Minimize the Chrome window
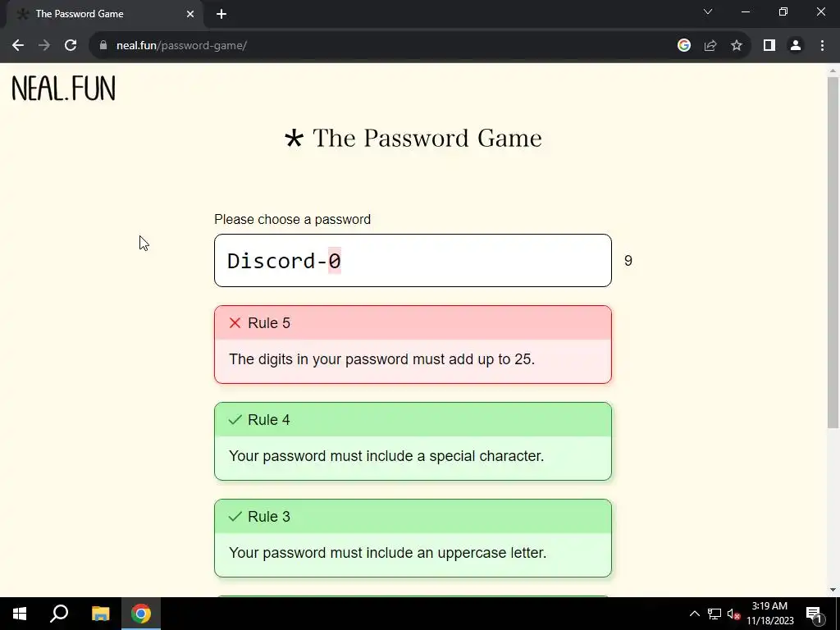Image resolution: width=840 pixels, height=630 pixels. click(745, 11)
